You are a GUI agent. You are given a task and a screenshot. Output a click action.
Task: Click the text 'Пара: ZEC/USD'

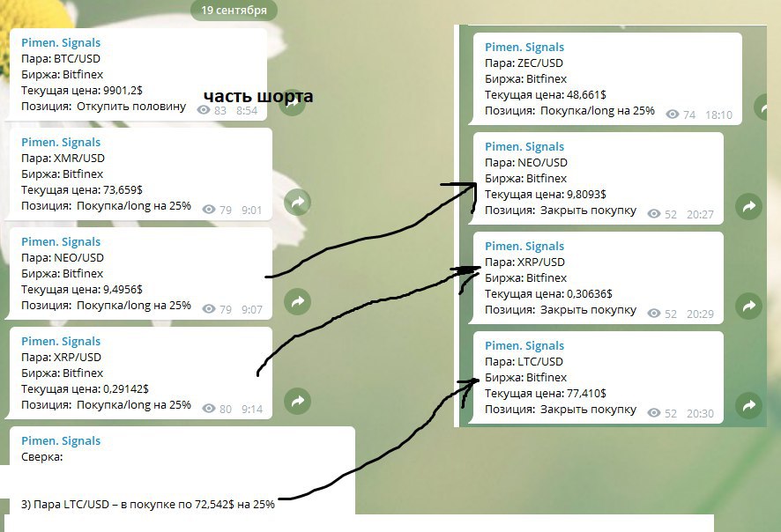tap(524, 63)
